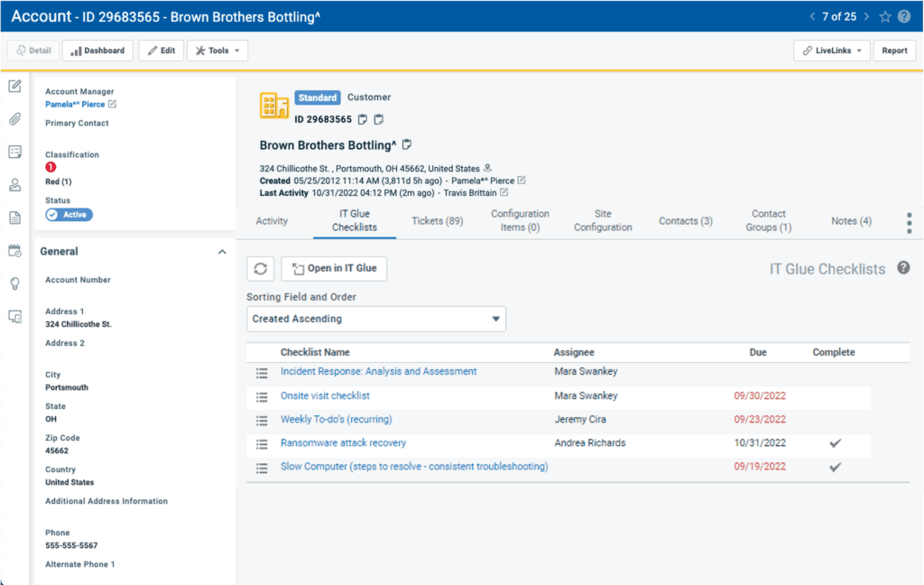Go to next record arrow in header

click(866, 16)
